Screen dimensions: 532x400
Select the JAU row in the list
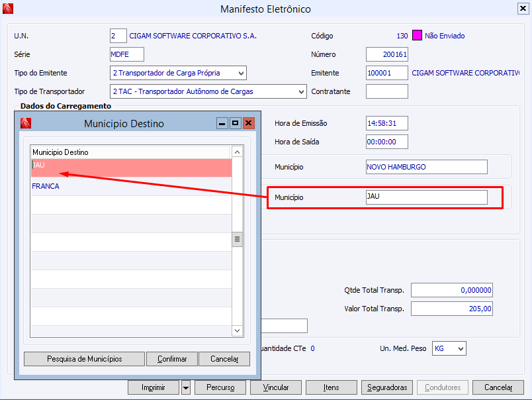pyautogui.click(x=131, y=168)
